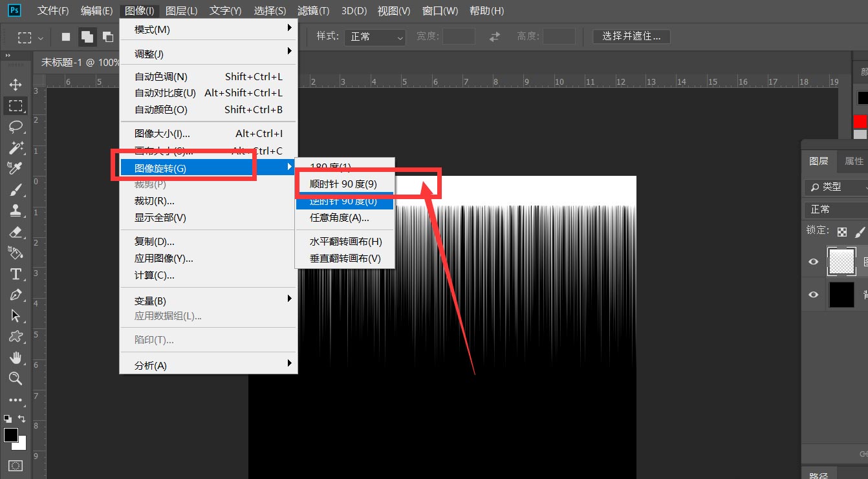868x479 pixels.
Task: Hide the top transparent layer eye
Action: click(x=814, y=262)
